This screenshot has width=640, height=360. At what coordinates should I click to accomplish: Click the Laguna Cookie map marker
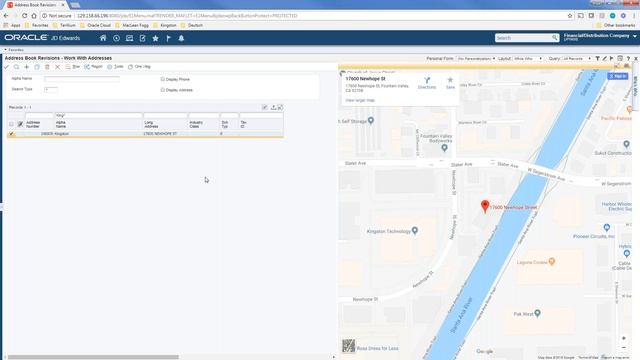click(x=552, y=261)
